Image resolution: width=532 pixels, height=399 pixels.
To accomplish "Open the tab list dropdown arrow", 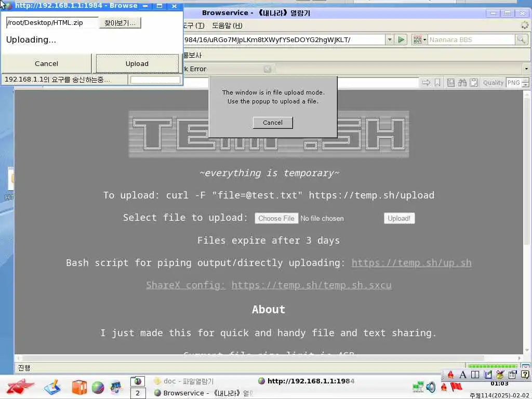I will pos(526,69).
